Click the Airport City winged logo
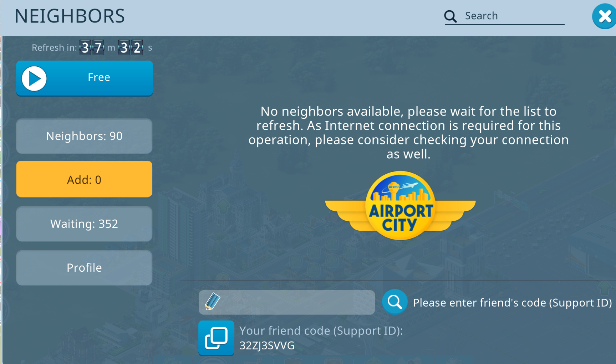Screen dimensions: 616x364 pyautogui.click(x=401, y=206)
